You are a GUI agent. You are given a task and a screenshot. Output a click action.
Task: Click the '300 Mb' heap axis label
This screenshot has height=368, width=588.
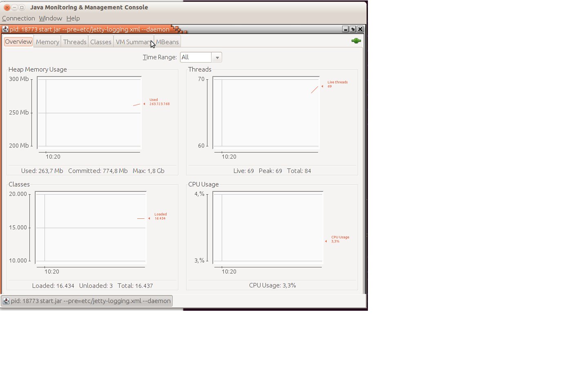click(x=19, y=79)
